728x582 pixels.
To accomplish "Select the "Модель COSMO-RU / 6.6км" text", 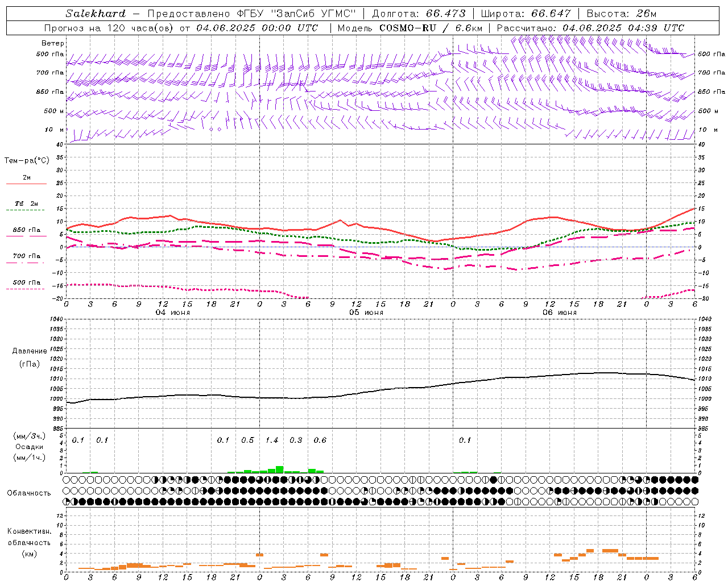I will (410, 28).
